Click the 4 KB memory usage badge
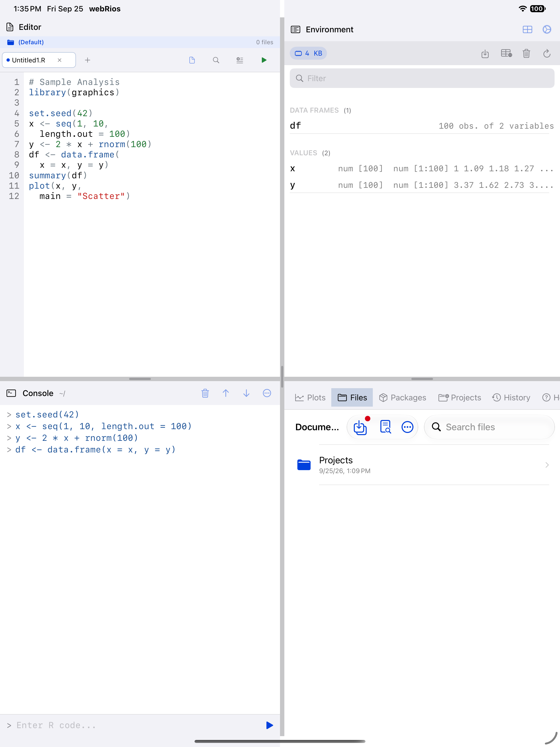 [x=308, y=53]
